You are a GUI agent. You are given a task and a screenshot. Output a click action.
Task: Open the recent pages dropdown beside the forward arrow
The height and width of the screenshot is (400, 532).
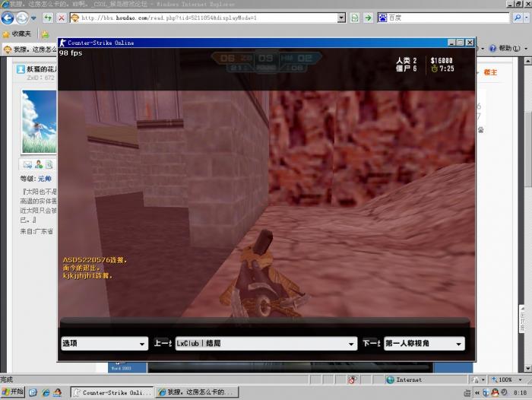pos(33,18)
